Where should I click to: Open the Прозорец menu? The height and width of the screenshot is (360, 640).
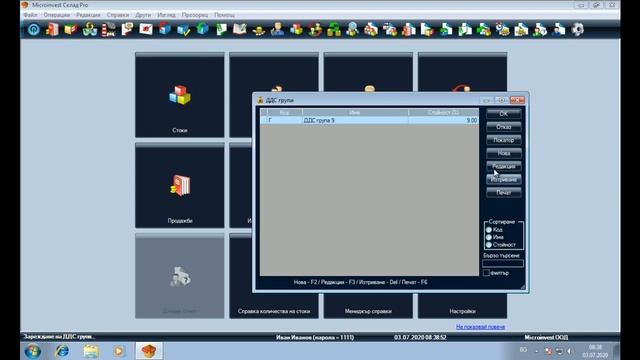click(x=195, y=15)
